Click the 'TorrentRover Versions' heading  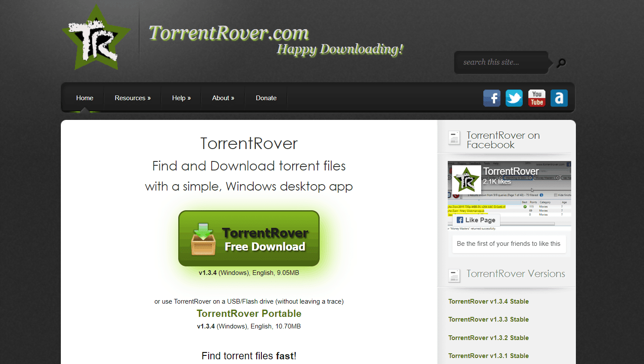[x=516, y=274]
